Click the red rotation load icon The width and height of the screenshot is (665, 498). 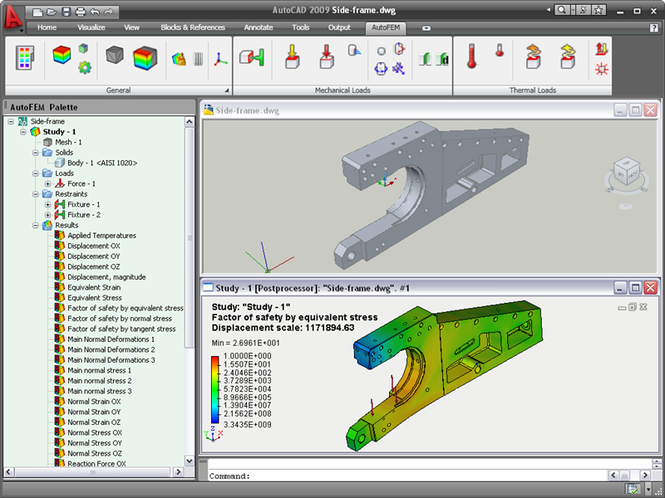tap(399, 49)
